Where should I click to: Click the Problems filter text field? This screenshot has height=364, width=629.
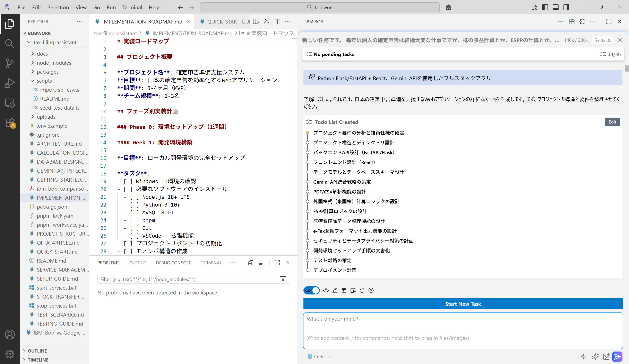(188, 279)
